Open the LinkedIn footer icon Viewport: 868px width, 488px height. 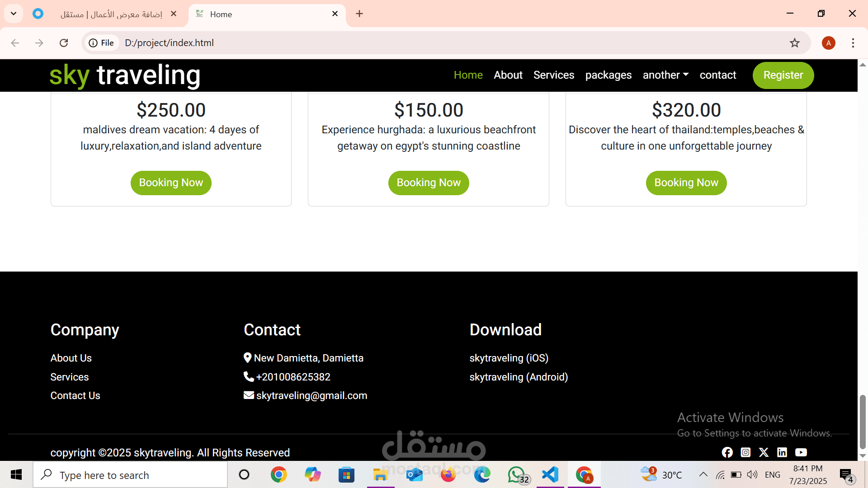[782, 452]
